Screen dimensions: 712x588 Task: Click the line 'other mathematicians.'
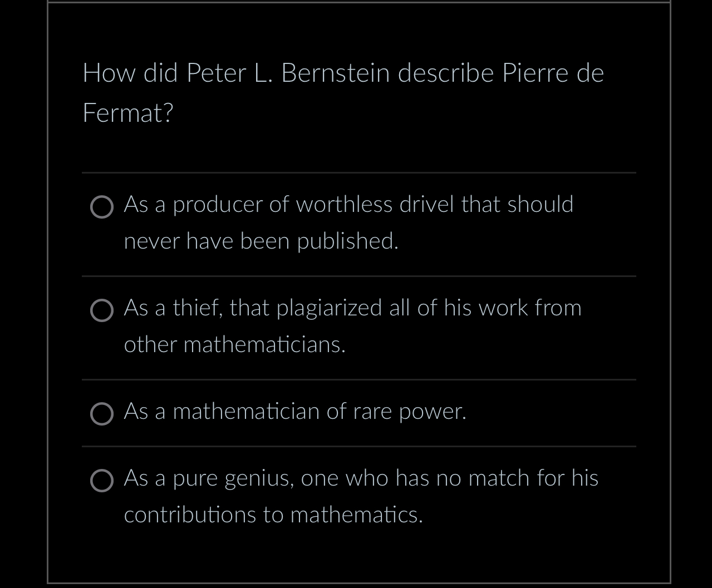click(234, 345)
